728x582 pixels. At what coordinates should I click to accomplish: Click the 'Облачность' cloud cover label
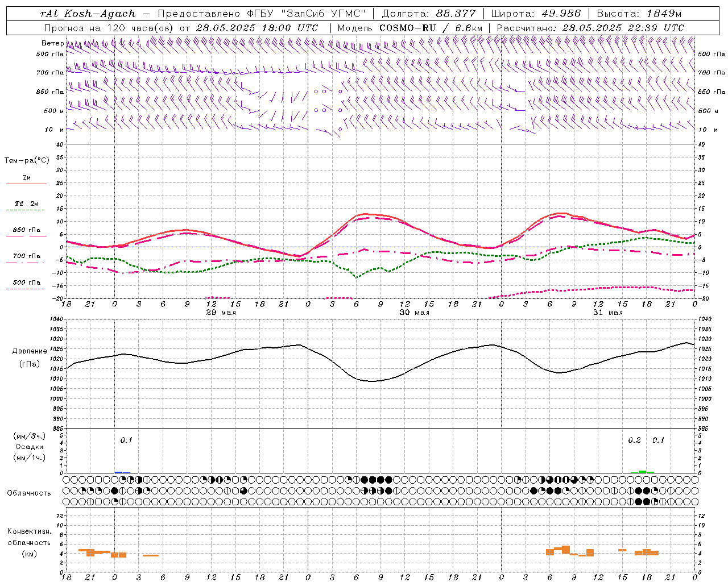29,493
